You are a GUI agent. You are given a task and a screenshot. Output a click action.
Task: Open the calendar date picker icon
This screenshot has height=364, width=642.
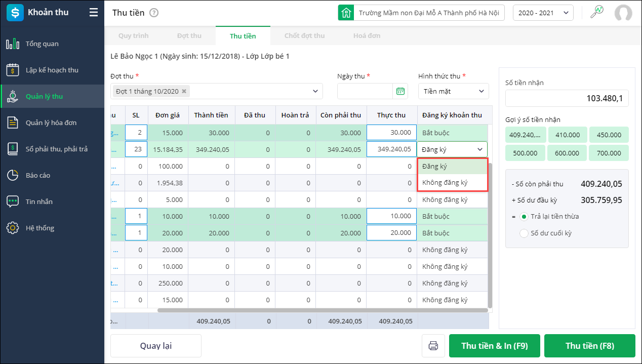[x=400, y=92]
